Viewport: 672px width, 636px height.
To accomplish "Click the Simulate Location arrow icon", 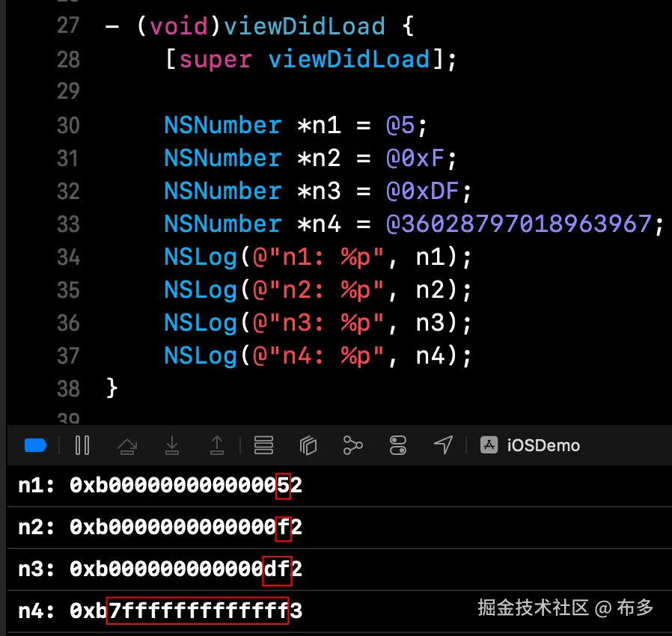I will point(443,445).
